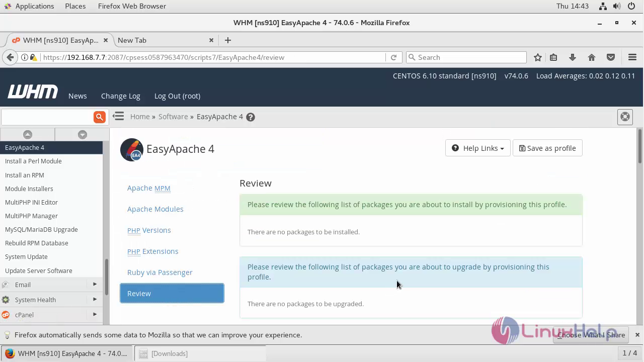Expand all sidebar categories with down arrow
The image size is (644, 362).
83,134
